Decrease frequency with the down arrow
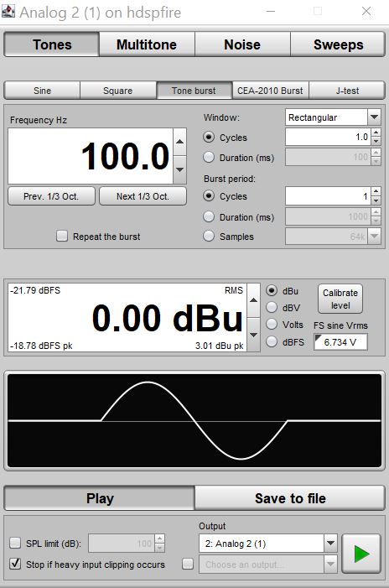 (180, 169)
